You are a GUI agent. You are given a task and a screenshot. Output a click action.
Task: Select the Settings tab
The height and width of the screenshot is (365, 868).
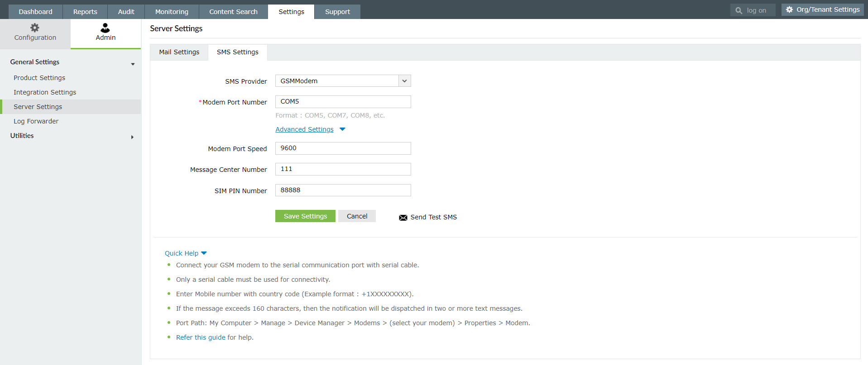291,12
